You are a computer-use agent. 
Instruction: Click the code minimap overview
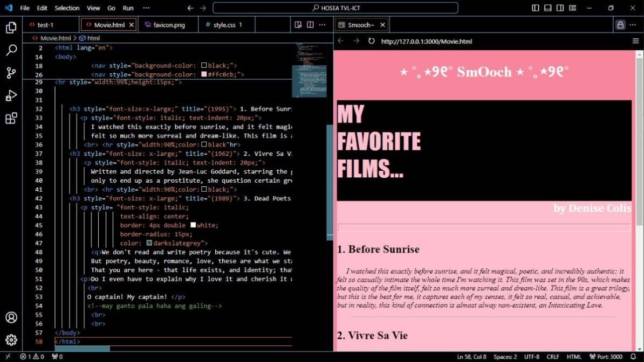click(x=309, y=70)
